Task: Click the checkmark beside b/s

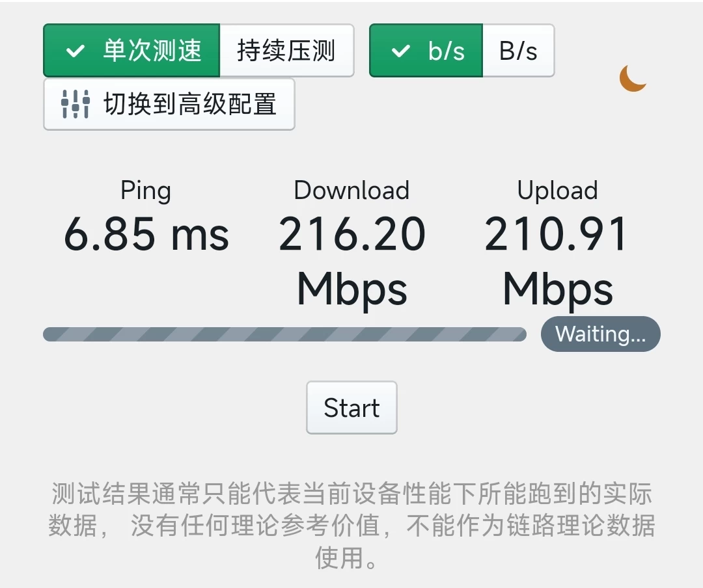Action: point(400,51)
